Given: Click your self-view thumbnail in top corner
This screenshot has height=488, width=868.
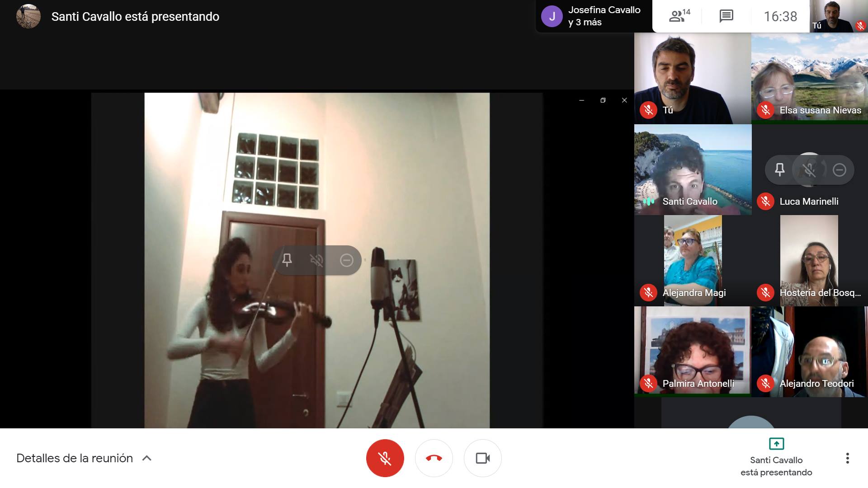Looking at the screenshot, I should [x=839, y=16].
